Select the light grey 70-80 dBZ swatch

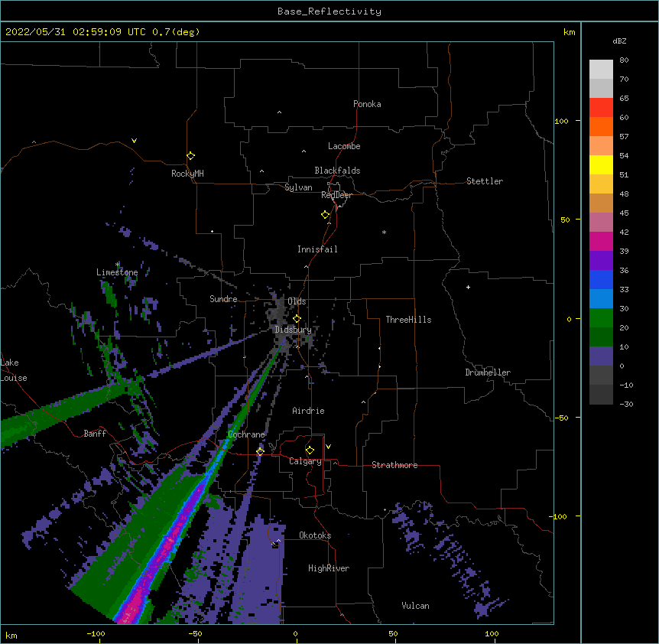(601, 70)
